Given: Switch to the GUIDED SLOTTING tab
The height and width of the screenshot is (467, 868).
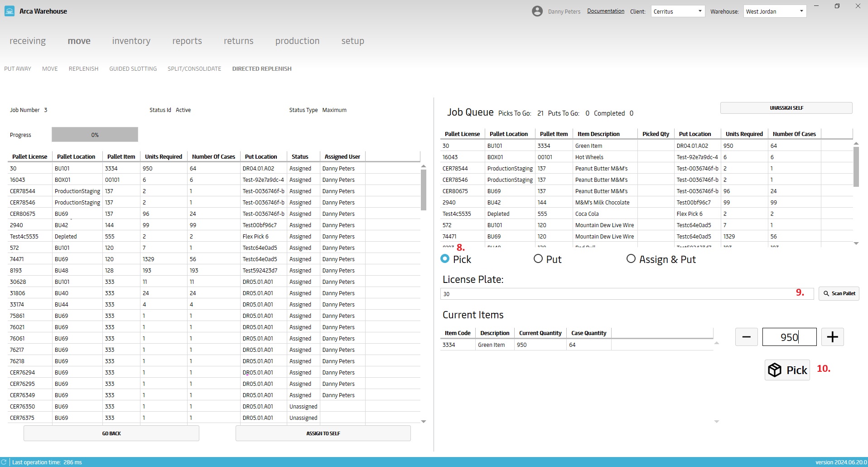Looking at the screenshot, I should click(133, 69).
